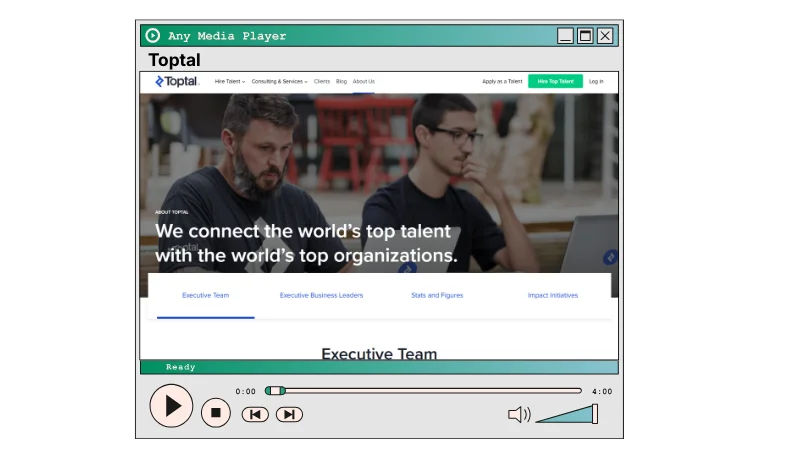
Task: Expand the Hire Talent dropdown menu
Action: [230, 81]
